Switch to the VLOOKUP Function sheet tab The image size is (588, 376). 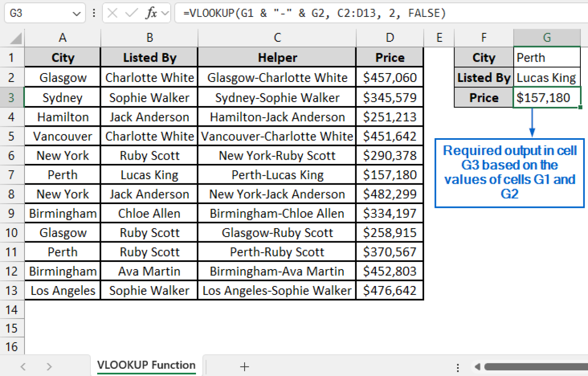tap(146, 365)
